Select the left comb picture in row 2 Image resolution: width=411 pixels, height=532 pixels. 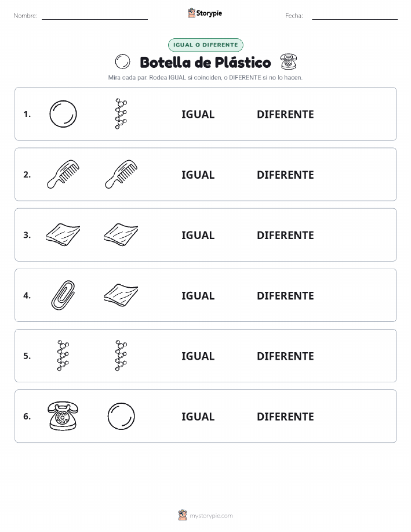pos(63,175)
